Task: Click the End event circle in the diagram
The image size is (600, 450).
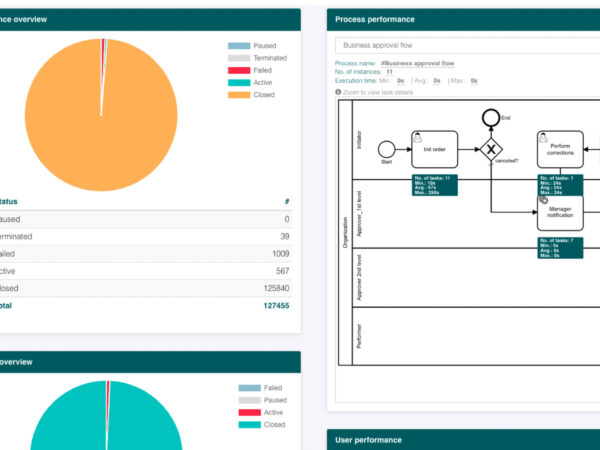Action: pos(491,118)
